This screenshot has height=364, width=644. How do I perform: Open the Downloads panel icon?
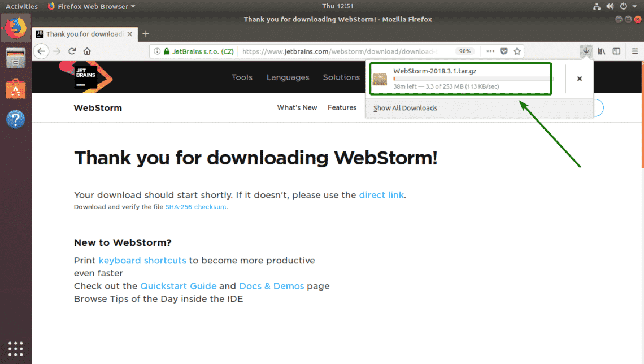click(x=586, y=51)
